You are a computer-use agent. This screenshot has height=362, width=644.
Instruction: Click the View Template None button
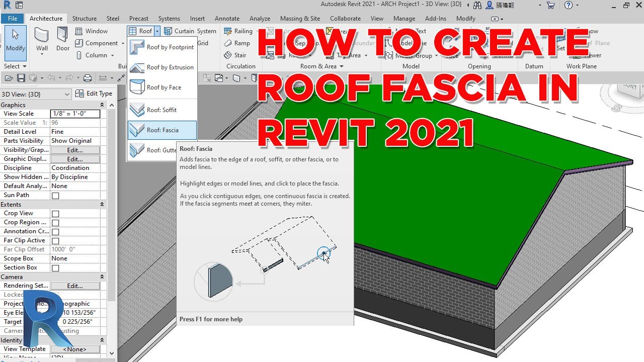click(x=75, y=349)
